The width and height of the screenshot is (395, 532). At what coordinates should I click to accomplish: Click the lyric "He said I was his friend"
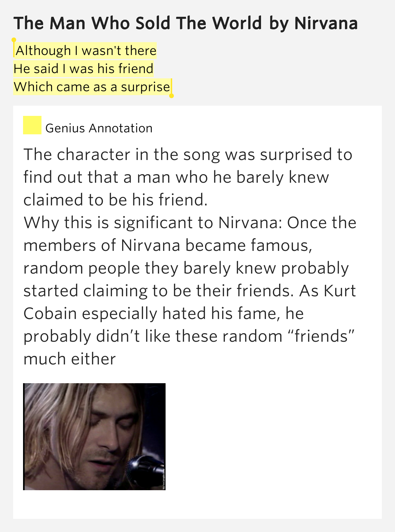[x=84, y=69]
